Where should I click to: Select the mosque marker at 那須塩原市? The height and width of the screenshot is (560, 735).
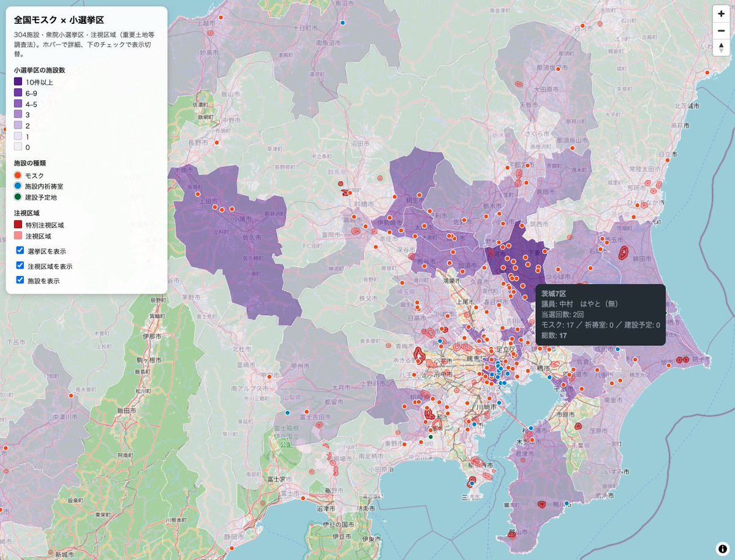(x=558, y=69)
